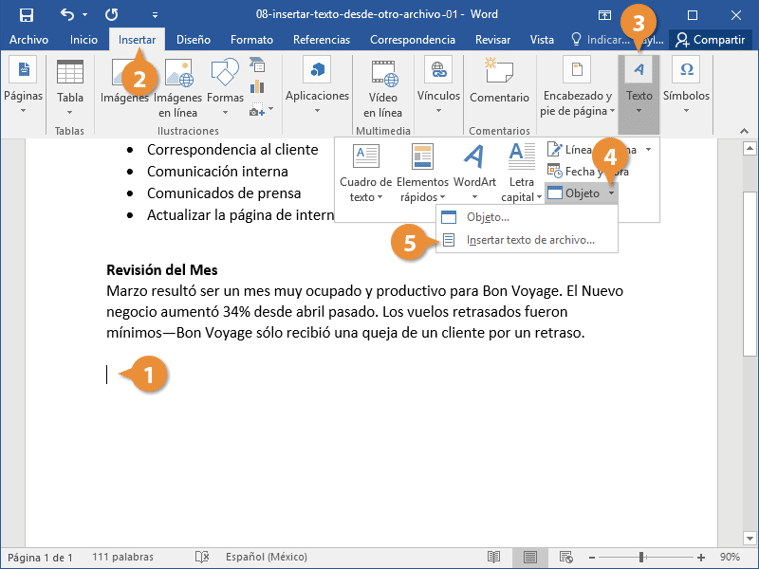The height and width of the screenshot is (569, 759).
Task: Click on Comunicación interna bullet
Action: 217,171
